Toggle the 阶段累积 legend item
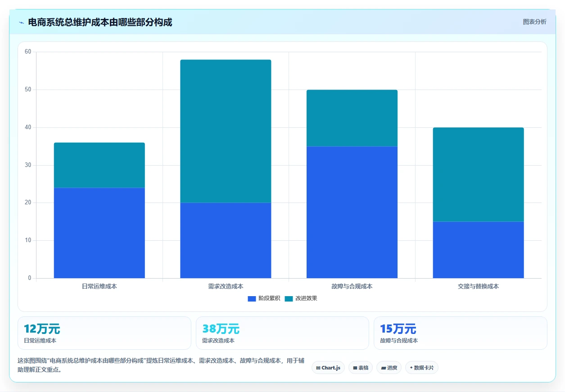This screenshot has width=565, height=392. tap(264, 298)
